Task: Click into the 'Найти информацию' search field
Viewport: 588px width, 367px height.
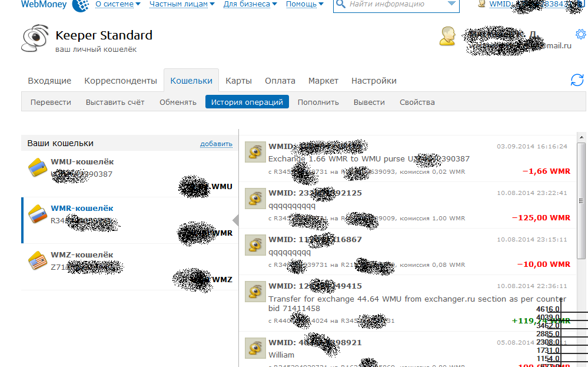Action: coord(396,4)
